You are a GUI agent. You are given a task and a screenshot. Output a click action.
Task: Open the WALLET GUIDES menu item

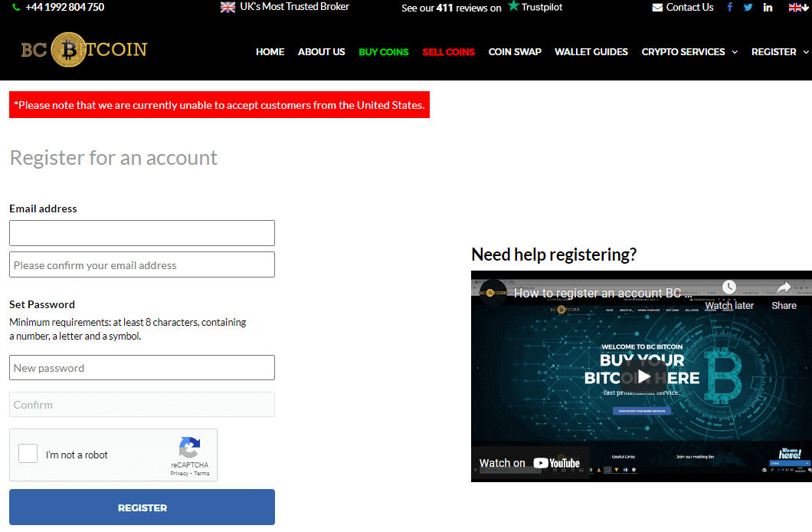[x=591, y=52]
